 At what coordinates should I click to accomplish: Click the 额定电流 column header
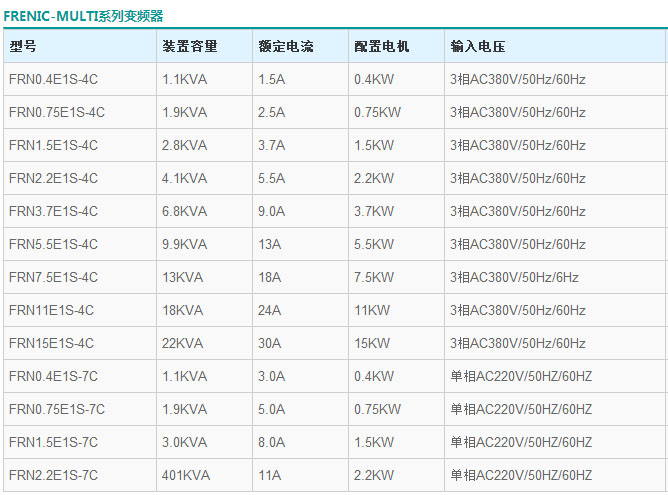click(284, 46)
